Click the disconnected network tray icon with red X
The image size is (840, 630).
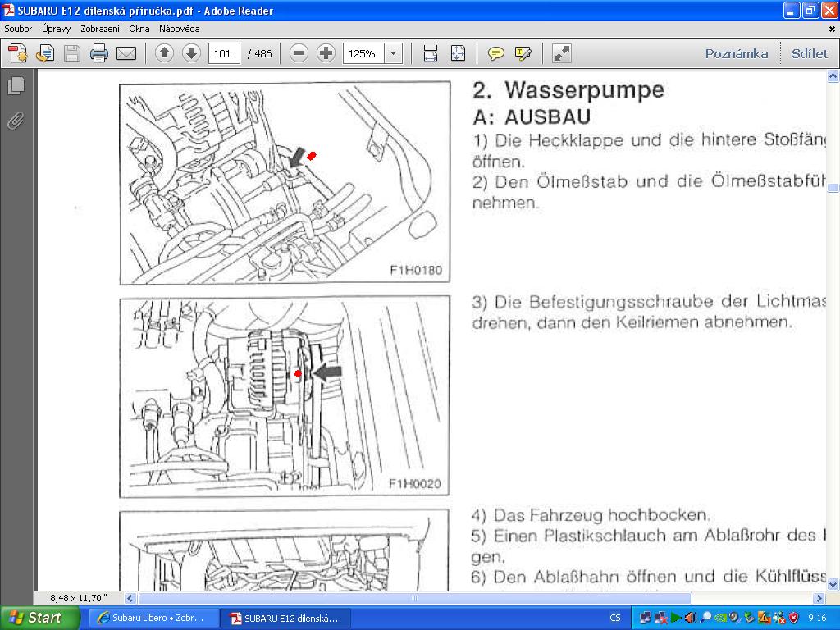point(660,618)
